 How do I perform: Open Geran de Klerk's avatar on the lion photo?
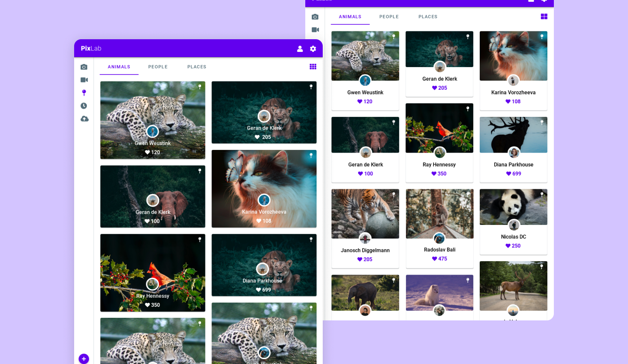pos(264,116)
